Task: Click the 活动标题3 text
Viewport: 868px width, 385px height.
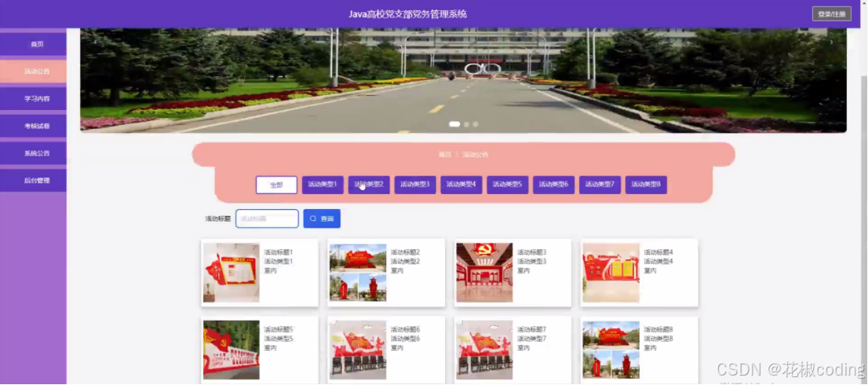Action: click(532, 252)
